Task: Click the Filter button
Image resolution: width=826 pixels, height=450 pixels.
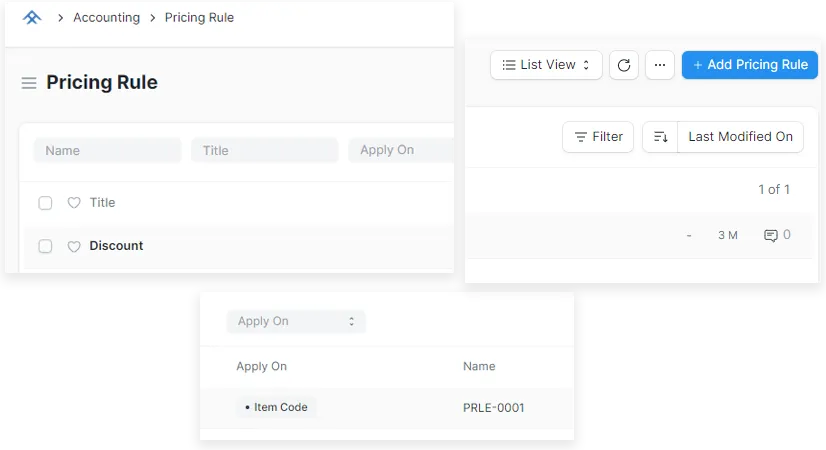Action: pyautogui.click(x=598, y=137)
